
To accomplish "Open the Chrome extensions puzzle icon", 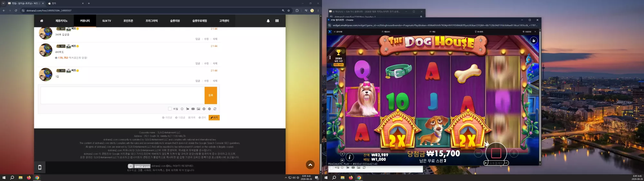I will coord(297,11).
